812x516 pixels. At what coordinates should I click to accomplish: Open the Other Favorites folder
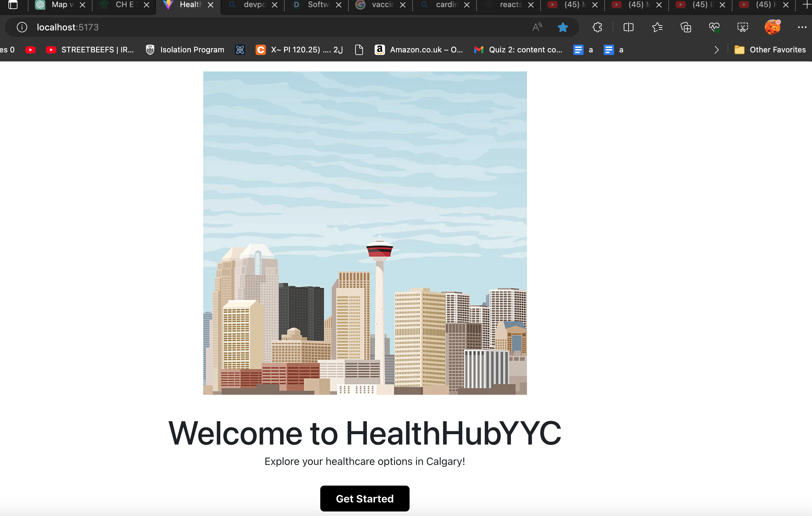tap(770, 50)
